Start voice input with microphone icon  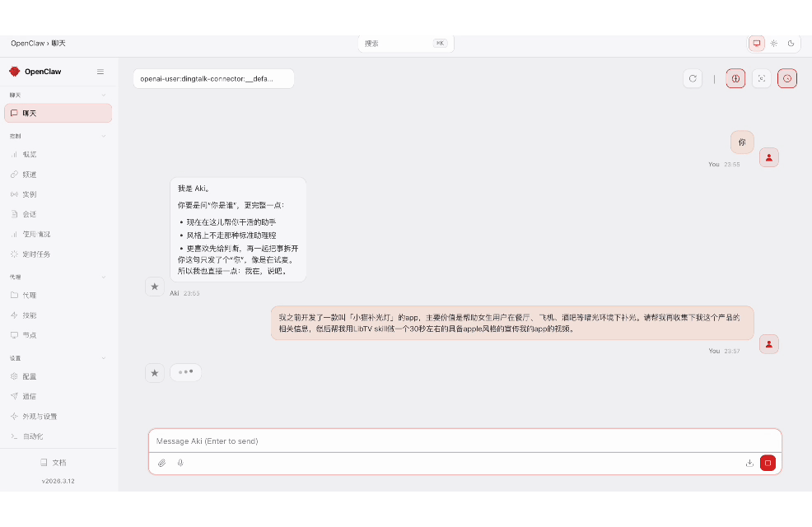coord(180,463)
